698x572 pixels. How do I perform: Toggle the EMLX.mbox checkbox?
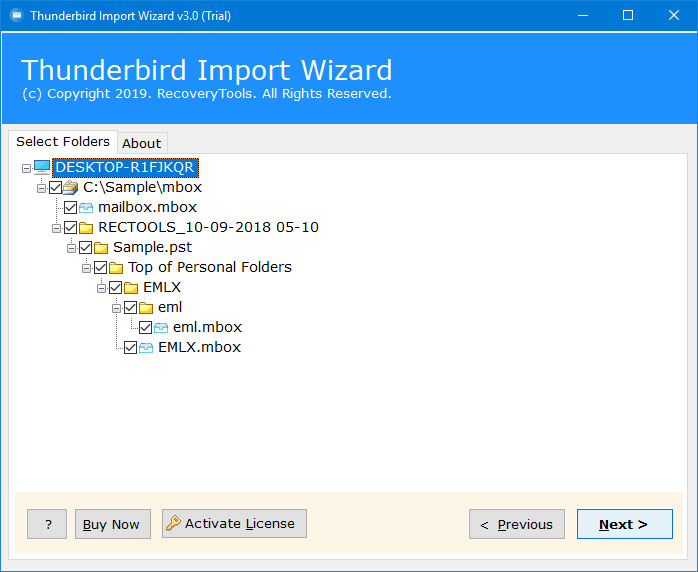(x=130, y=348)
